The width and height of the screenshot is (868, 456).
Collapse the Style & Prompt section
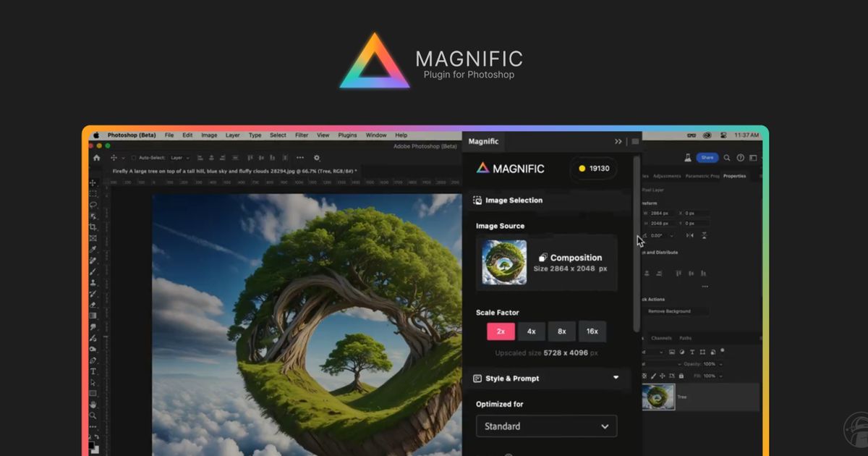(x=616, y=378)
